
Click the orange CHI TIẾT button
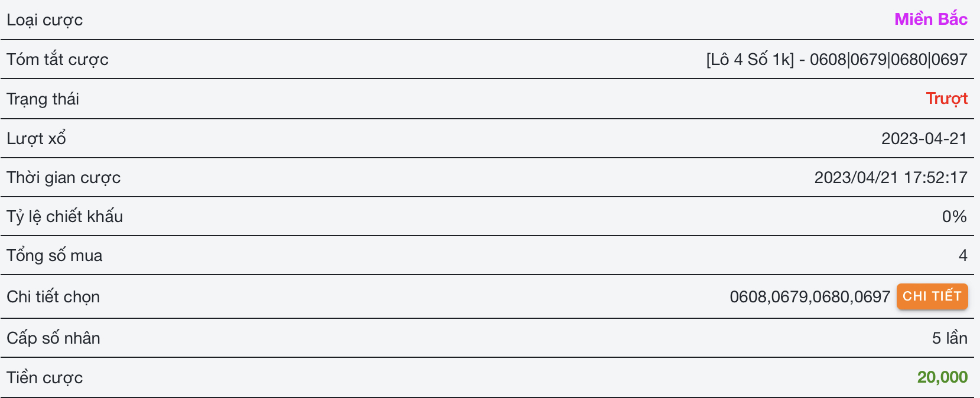coord(932,296)
